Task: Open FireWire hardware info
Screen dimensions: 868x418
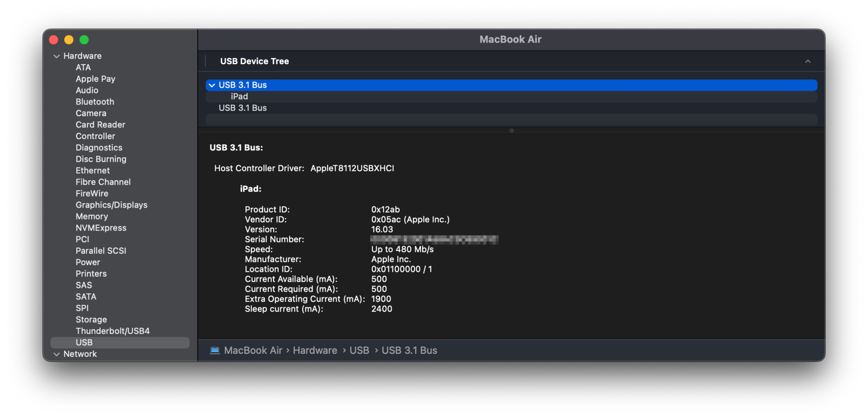Action: click(92, 193)
